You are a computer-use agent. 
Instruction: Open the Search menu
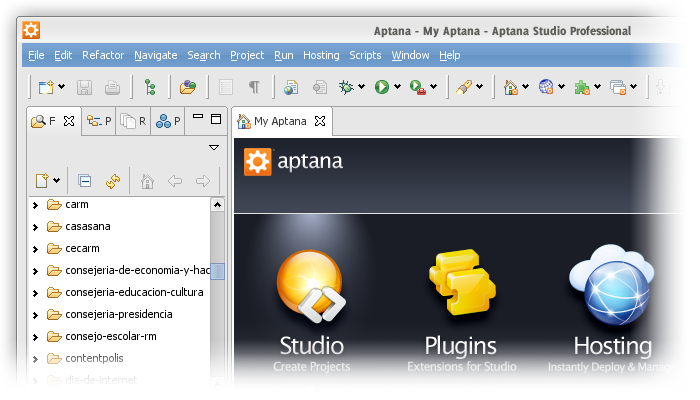pyautogui.click(x=204, y=55)
